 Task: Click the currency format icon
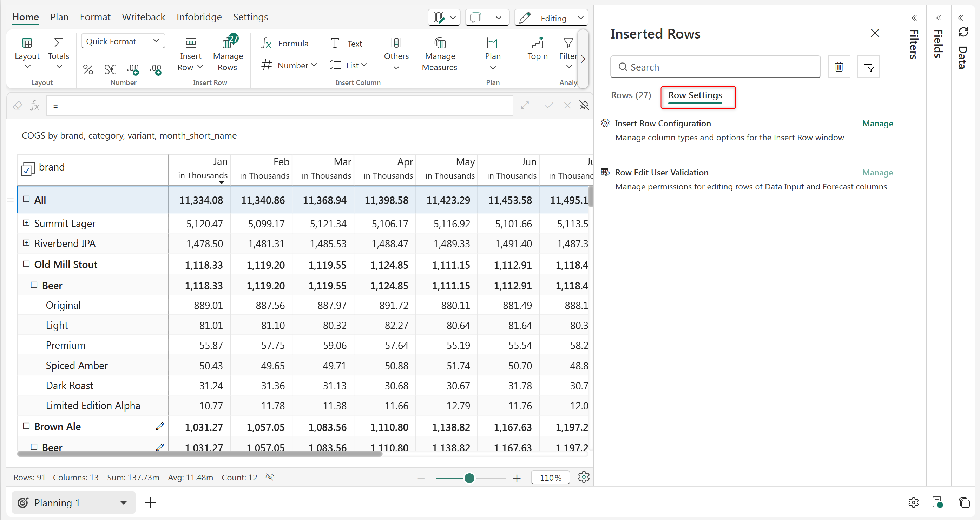pos(110,69)
